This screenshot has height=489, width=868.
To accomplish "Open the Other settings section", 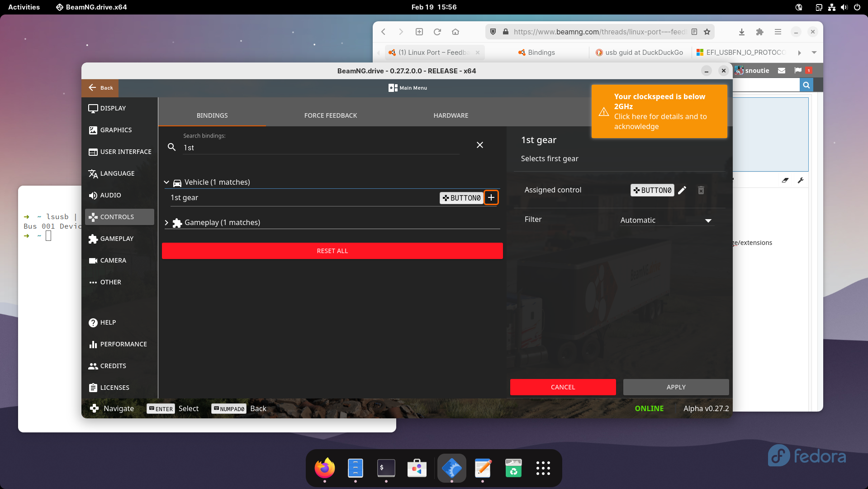I will coord(120,282).
